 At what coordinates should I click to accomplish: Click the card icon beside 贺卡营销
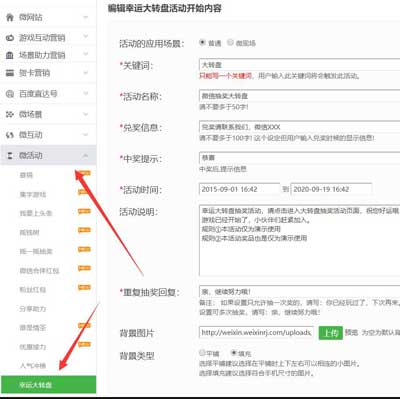coord(10,73)
